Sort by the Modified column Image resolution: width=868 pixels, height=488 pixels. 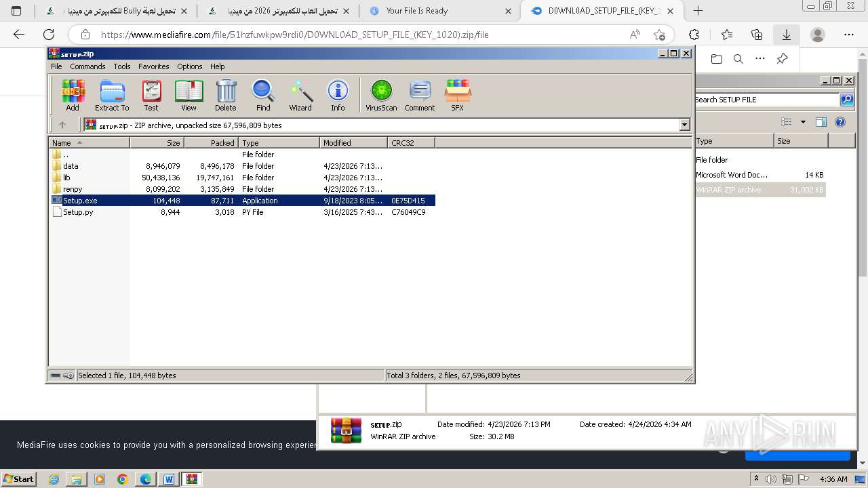click(x=353, y=142)
